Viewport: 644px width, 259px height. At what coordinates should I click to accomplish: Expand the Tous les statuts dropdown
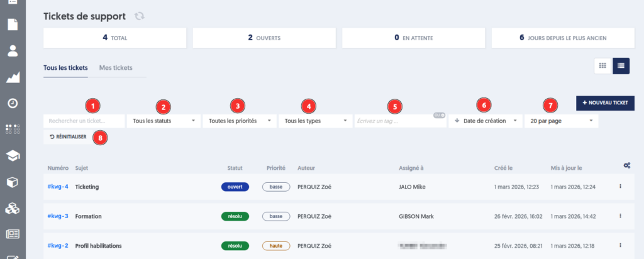tap(164, 120)
